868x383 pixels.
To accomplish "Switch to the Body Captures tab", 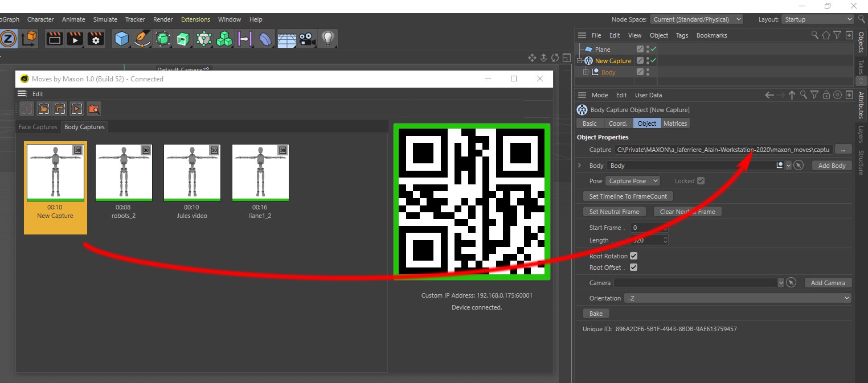I will click(x=84, y=127).
